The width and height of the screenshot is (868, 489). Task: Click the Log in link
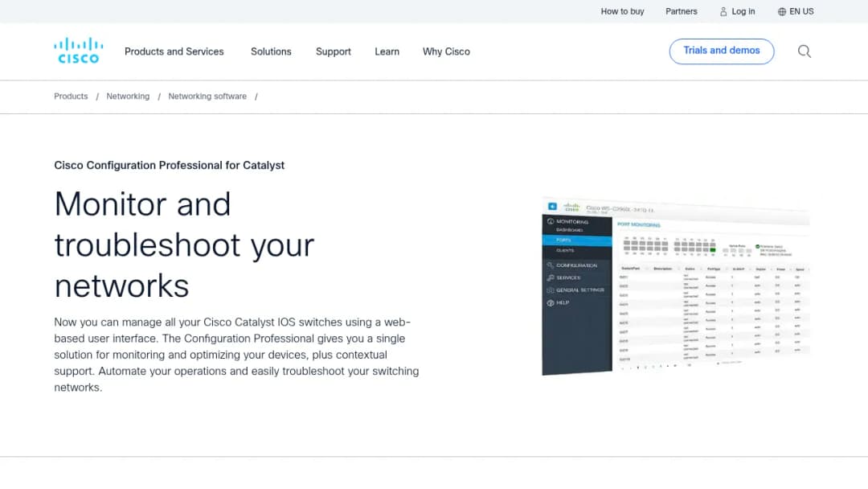click(743, 11)
